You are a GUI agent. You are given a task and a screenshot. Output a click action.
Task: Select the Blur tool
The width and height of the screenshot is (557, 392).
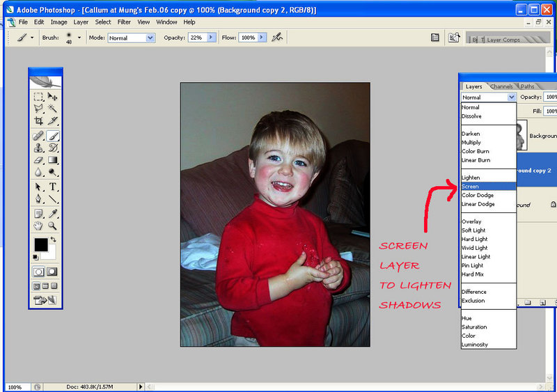[x=38, y=172]
